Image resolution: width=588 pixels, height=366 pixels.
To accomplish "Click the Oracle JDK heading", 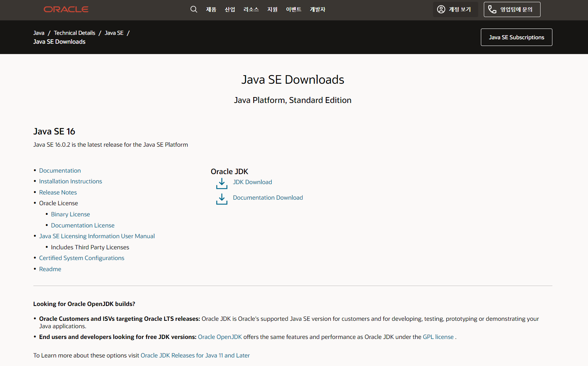I will 229,172.
